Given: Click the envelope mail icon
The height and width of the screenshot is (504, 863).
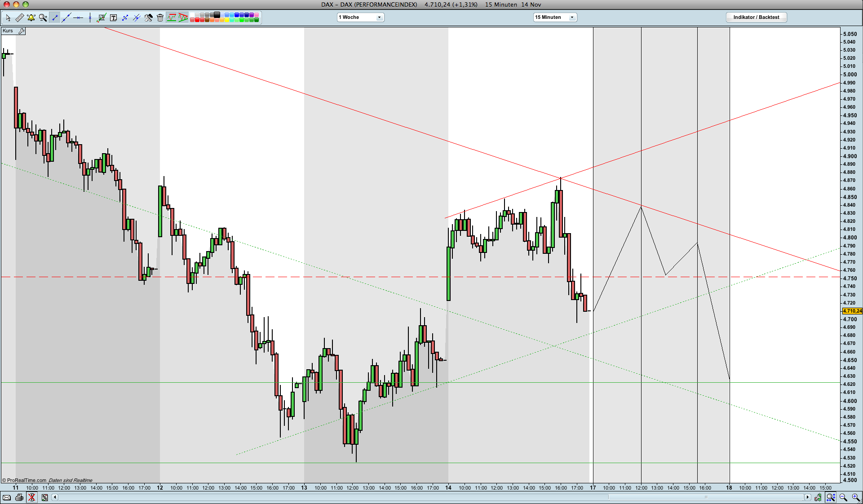Looking at the screenshot, I should click(7, 497).
